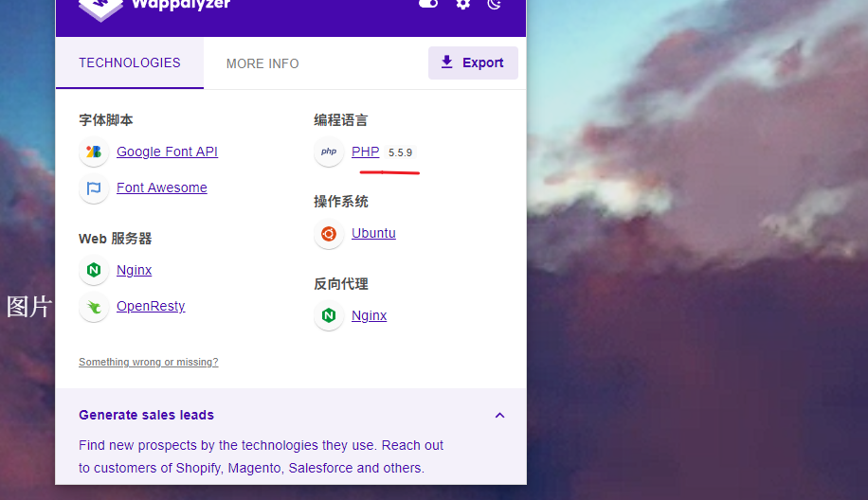Click the 反向代理 category heading
Image resolution: width=868 pixels, height=500 pixels.
click(340, 284)
